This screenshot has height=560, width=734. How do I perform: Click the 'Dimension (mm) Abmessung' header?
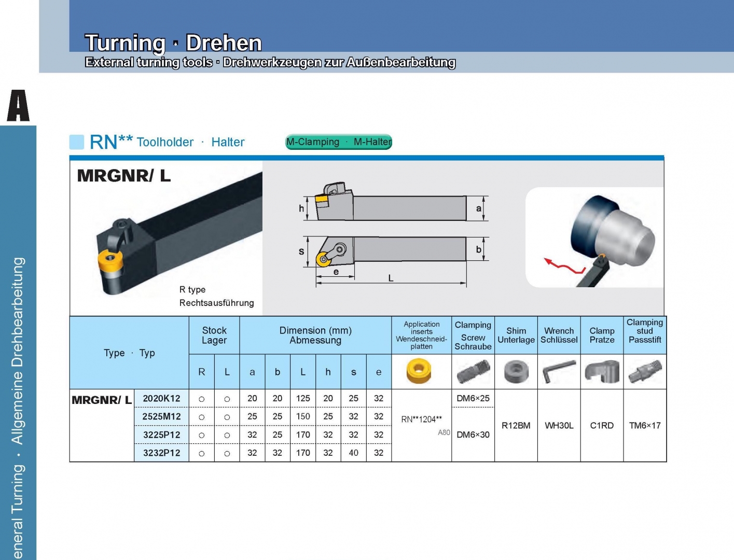[315, 335]
